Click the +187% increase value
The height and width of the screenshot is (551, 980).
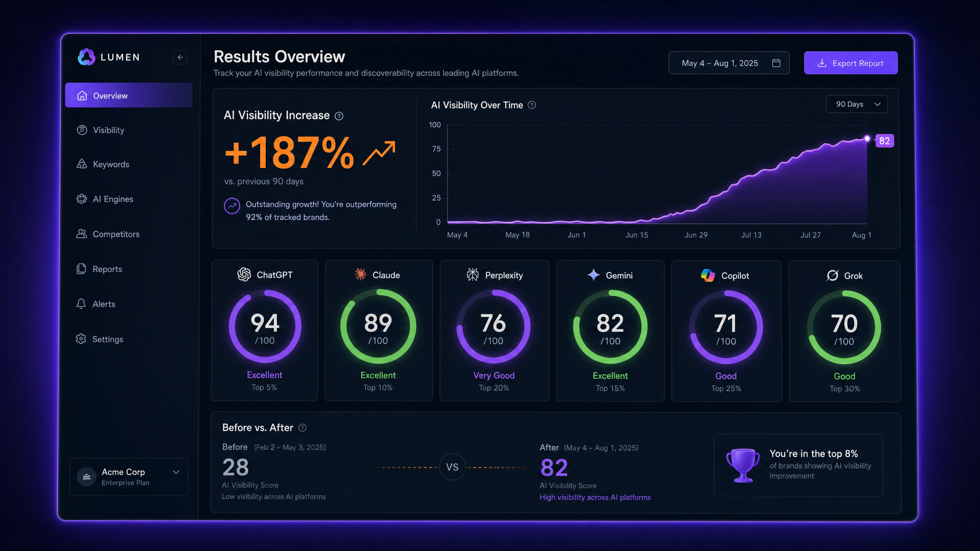point(289,153)
